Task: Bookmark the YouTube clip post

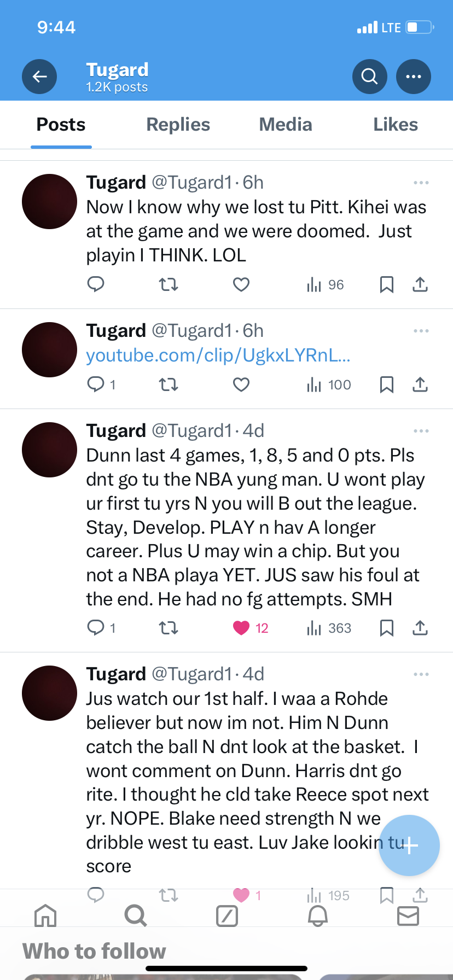Action: click(387, 385)
